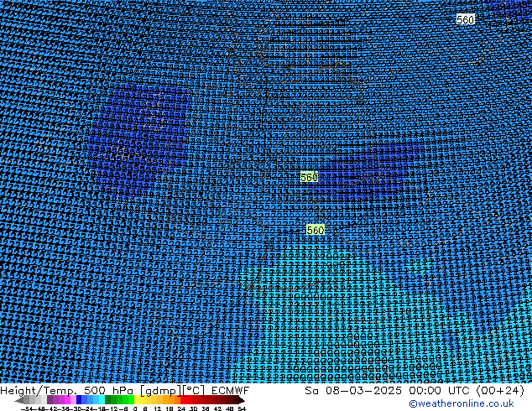Click the (00+24) forecast step text
This screenshot has height=411, width=532.
point(500,391)
